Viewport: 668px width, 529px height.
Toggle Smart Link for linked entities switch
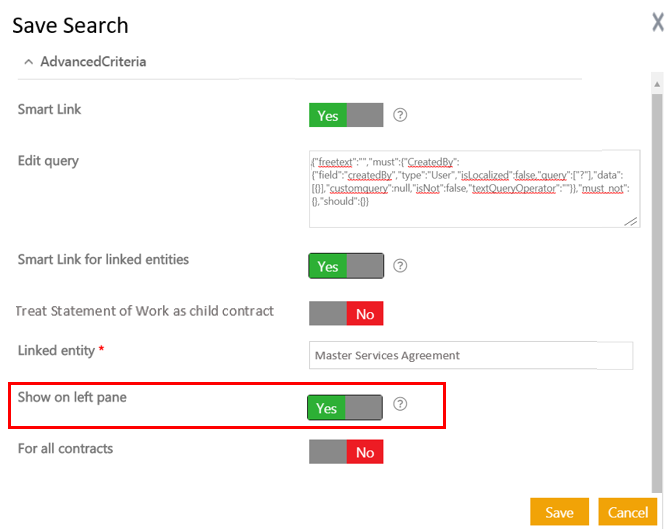tap(346, 266)
